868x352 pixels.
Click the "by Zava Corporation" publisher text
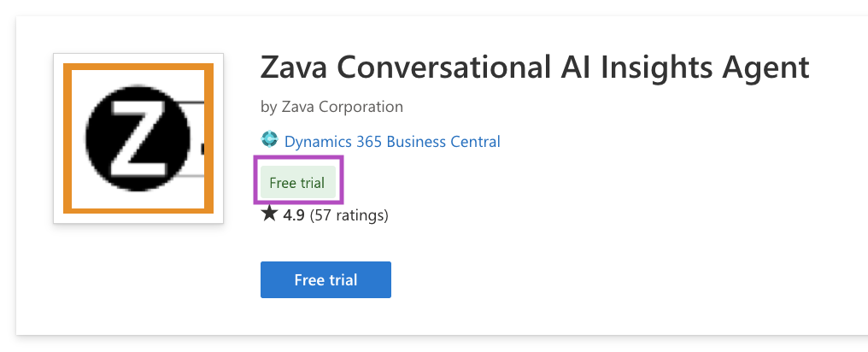coord(331,107)
